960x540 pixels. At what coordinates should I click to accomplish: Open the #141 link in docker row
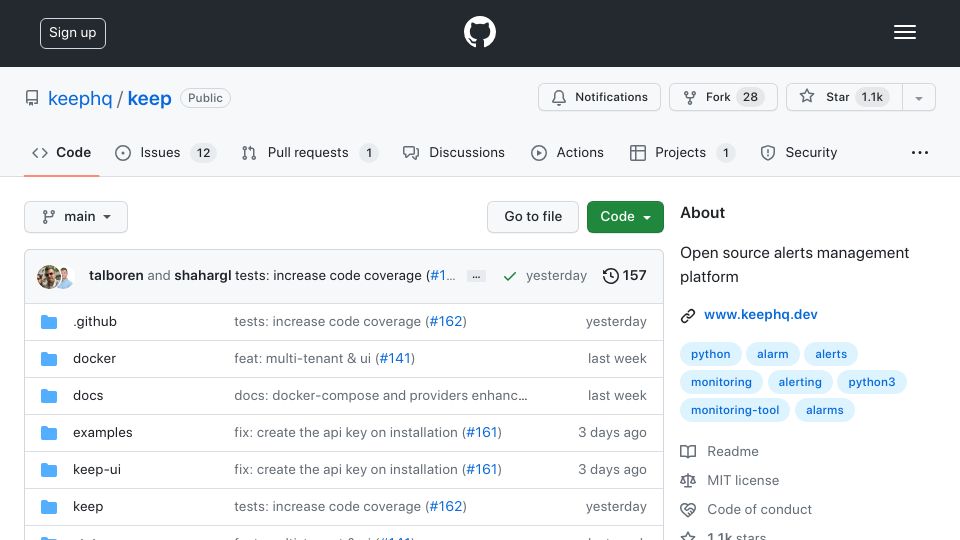coord(395,359)
